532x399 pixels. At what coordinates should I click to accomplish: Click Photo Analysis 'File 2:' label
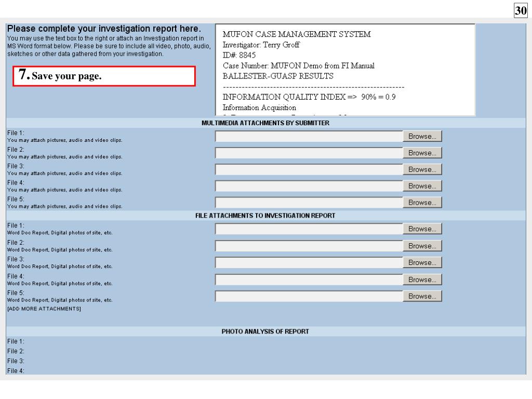[16, 351]
